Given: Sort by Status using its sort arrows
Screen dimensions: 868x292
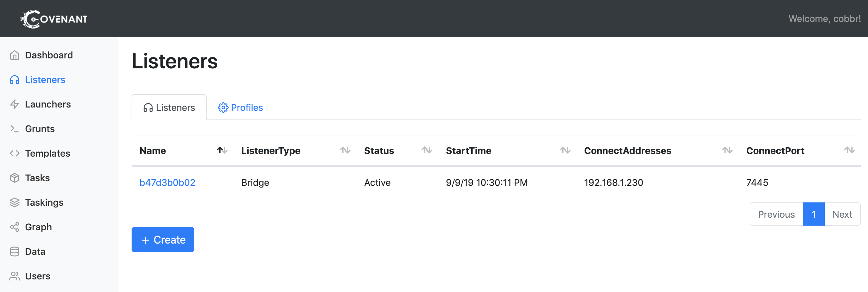Looking at the screenshot, I should tap(427, 150).
